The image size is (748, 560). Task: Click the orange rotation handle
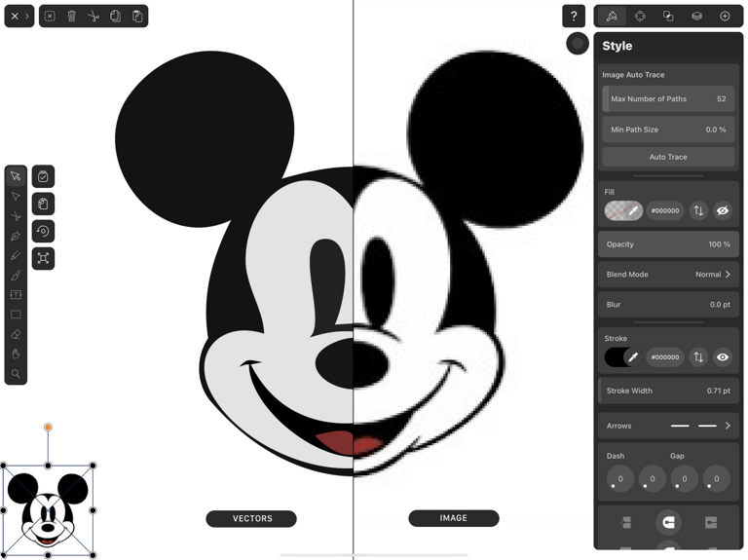coord(48,428)
